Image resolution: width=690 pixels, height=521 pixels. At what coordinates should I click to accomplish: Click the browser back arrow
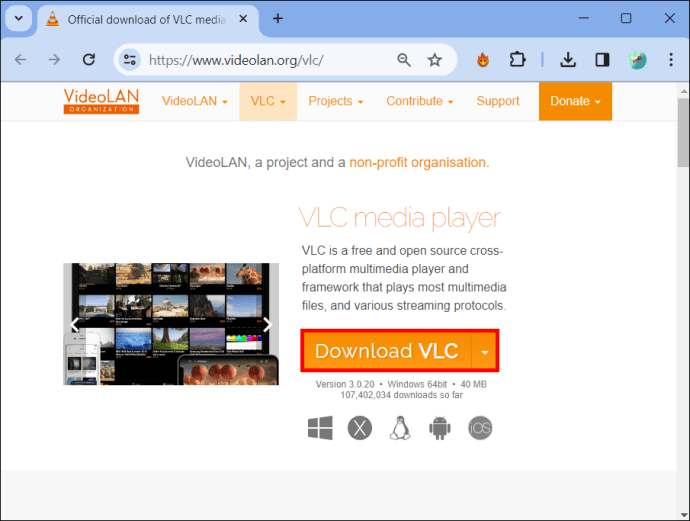(x=21, y=59)
